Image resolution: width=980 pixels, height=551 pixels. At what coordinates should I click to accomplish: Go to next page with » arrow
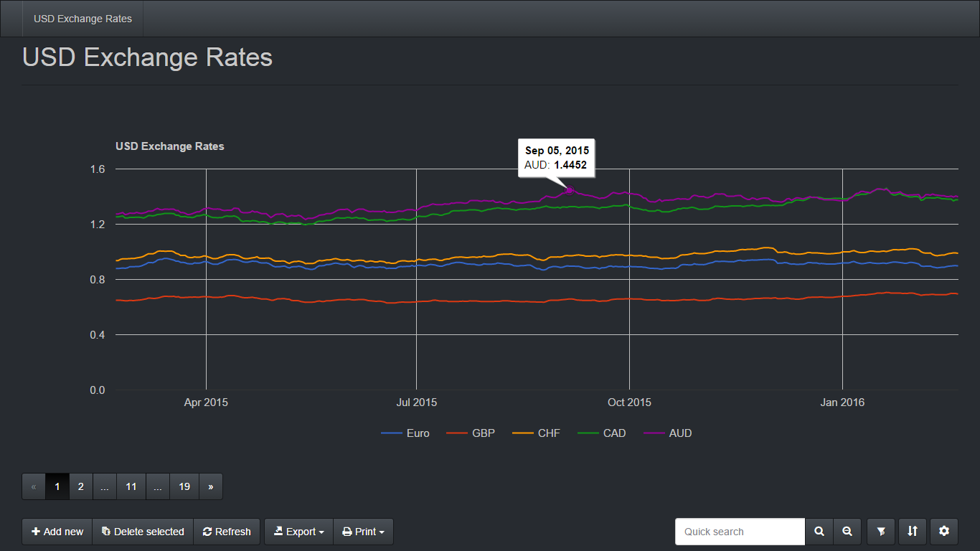(210, 486)
